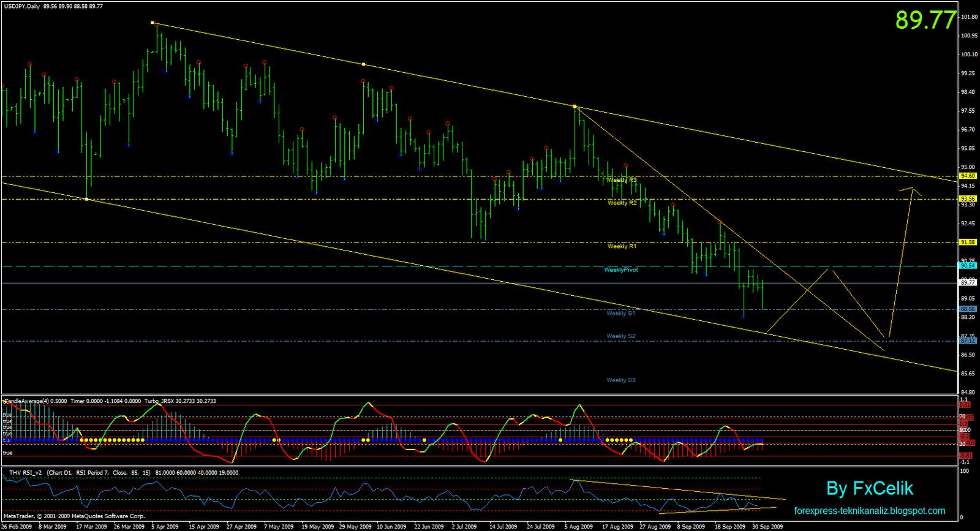Click the yellow 91.58 price tag
Screen dimensions: 980x531
tap(968, 243)
